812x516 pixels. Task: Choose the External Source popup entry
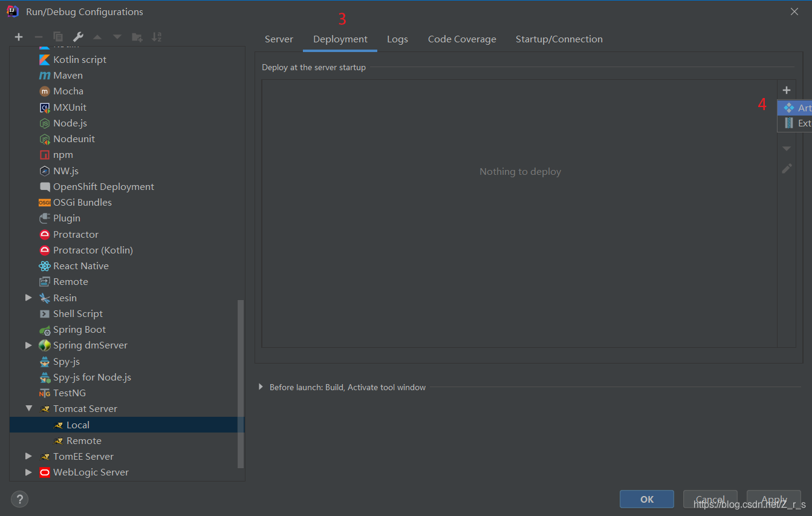[794, 123]
